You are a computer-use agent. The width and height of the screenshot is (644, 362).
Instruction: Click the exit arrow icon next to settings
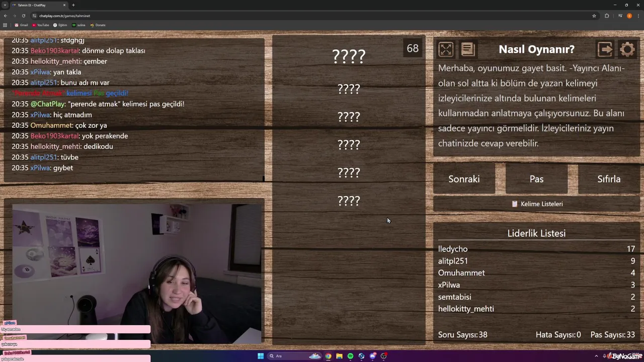tap(605, 49)
